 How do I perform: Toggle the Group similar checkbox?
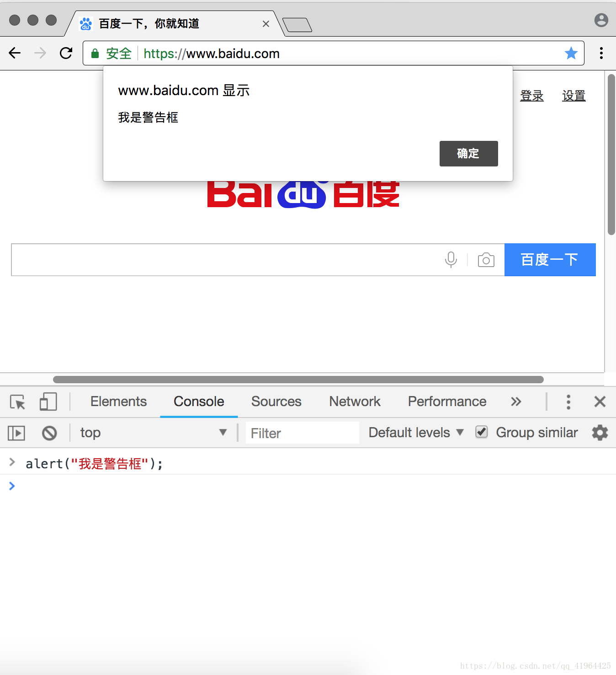(481, 432)
